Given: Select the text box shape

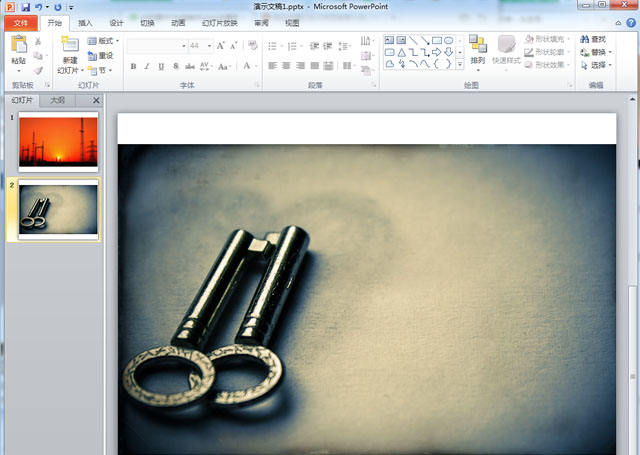Looking at the screenshot, I should [x=389, y=40].
